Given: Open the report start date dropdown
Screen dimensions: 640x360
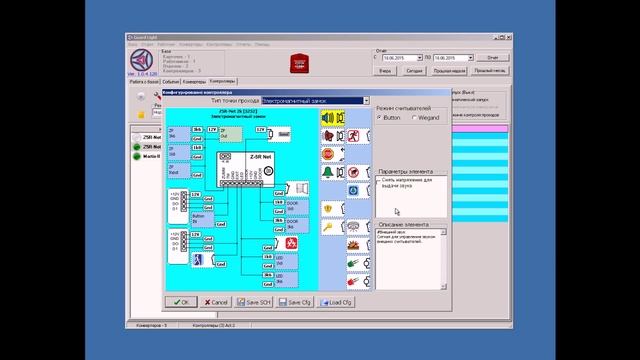Looking at the screenshot, I should coord(419,58).
